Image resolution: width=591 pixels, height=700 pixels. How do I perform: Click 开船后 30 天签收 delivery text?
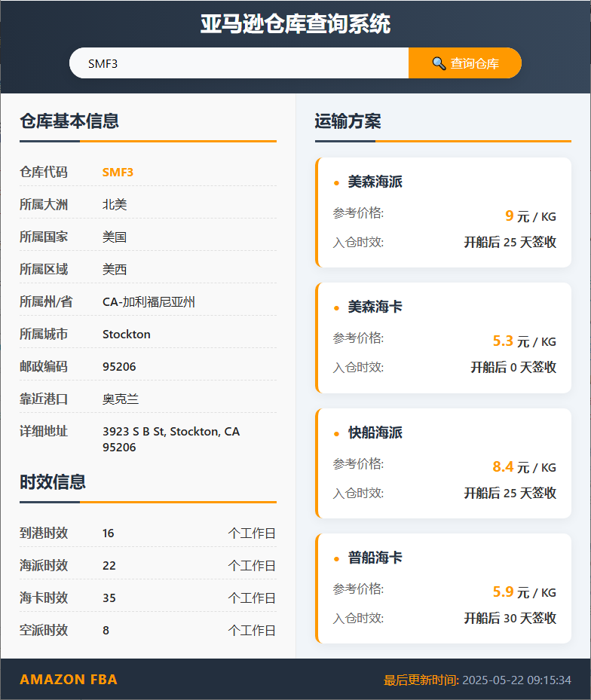(x=510, y=619)
